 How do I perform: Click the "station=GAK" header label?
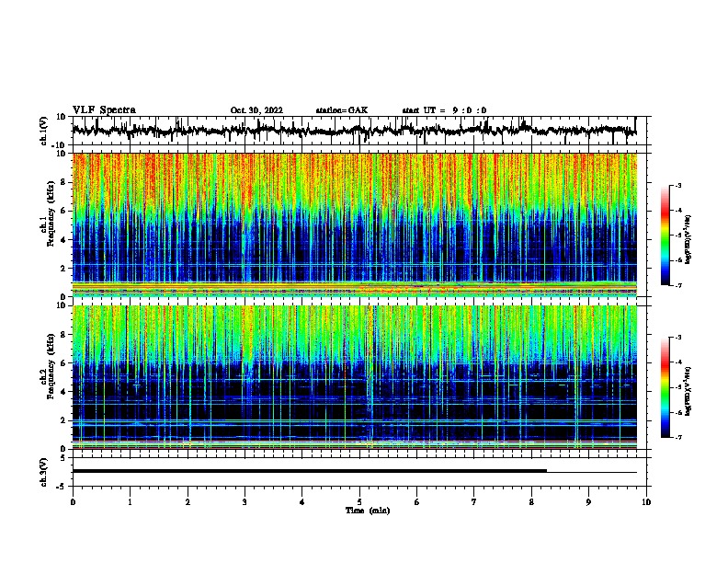(342, 110)
